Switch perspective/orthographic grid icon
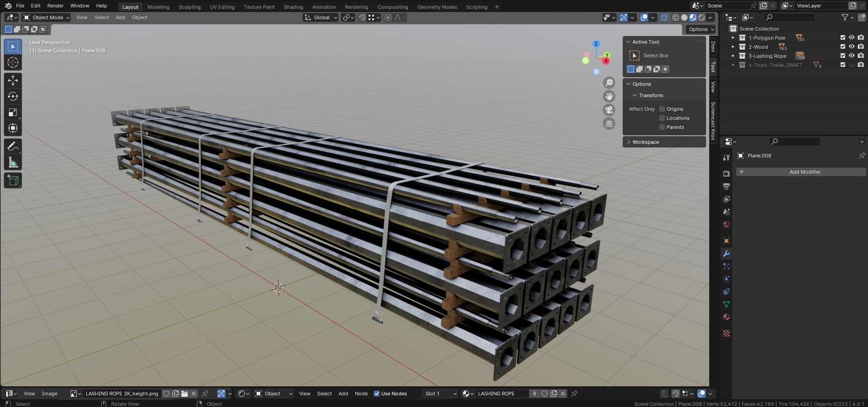The width and height of the screenshot is (868, 407). coord(609,123)
